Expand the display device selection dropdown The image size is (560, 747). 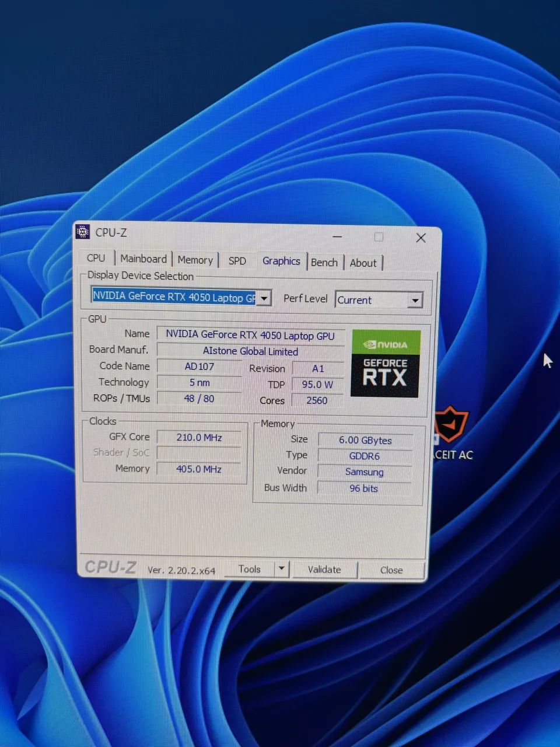[x=264, y=298]
